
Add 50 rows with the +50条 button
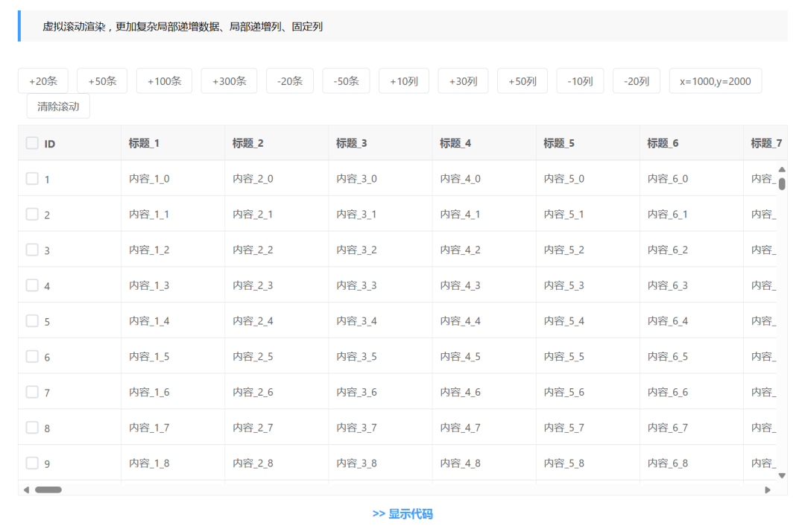click(102, 80)
